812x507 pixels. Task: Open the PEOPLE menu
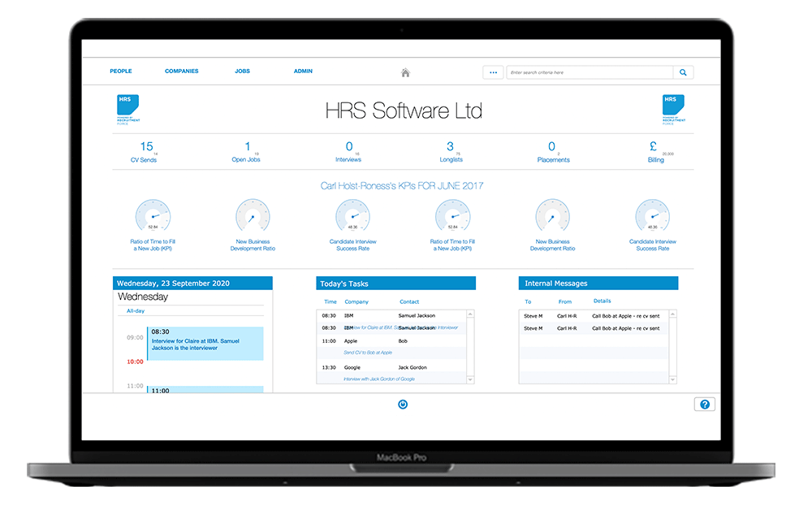(x=121, y=71)
